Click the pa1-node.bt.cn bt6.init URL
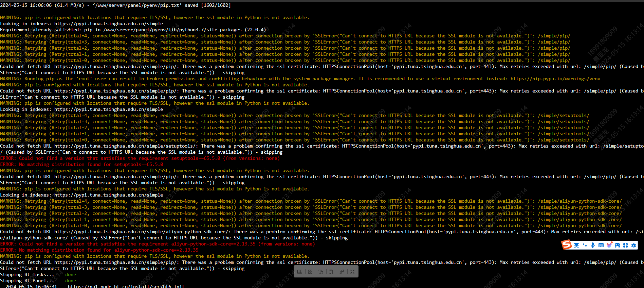 (x=126, y=286)
